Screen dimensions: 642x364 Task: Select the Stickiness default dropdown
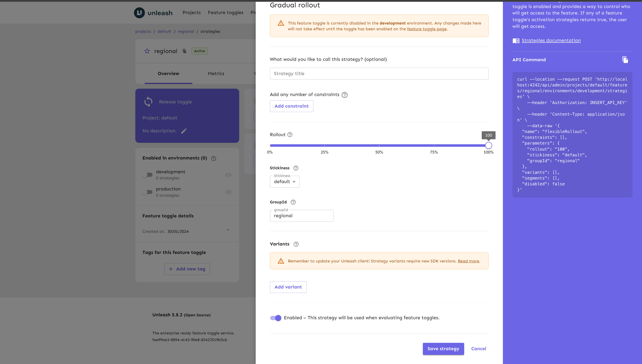tap(284, 181)
